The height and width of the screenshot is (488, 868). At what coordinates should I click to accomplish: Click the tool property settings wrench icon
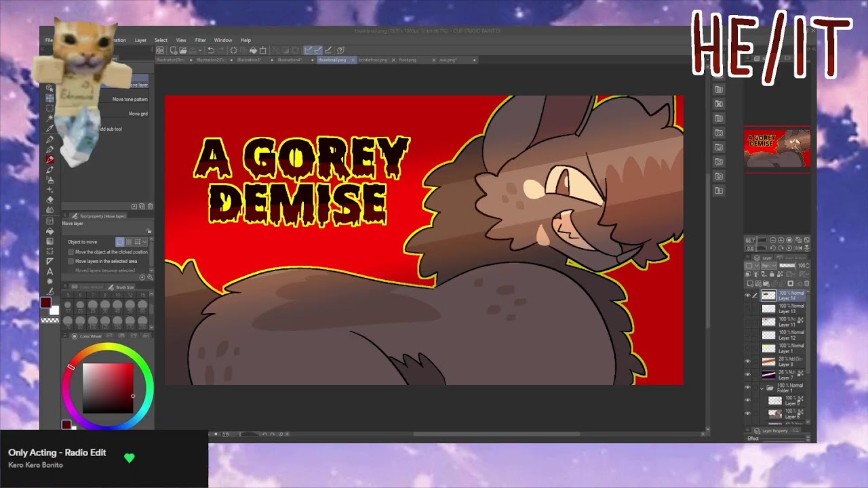(150, 277)
